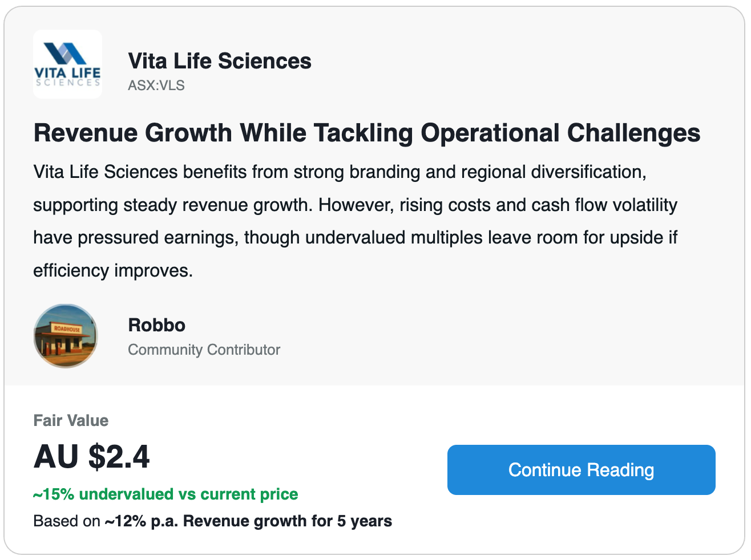751x560 pixels.
Task: Select the ASX:VLS ticker symbol
Action: 156,86
